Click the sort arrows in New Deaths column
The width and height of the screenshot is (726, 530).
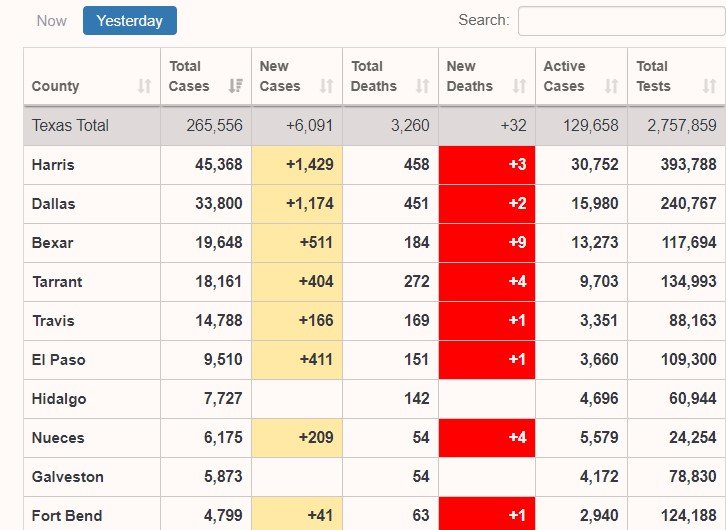tap(519, 86)
